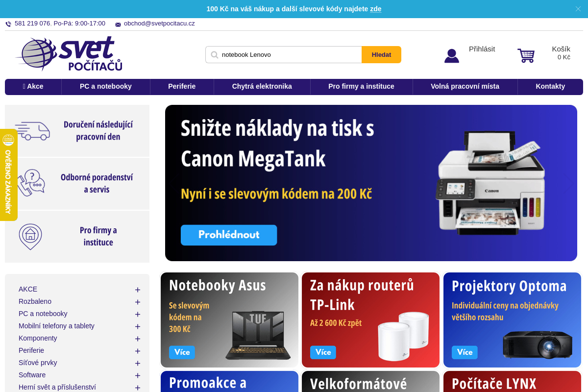The height and width of the screenshot is (392, 588).
Task: Open the Ověřeno zákazníky badge
Action: (x=8, y=175)
